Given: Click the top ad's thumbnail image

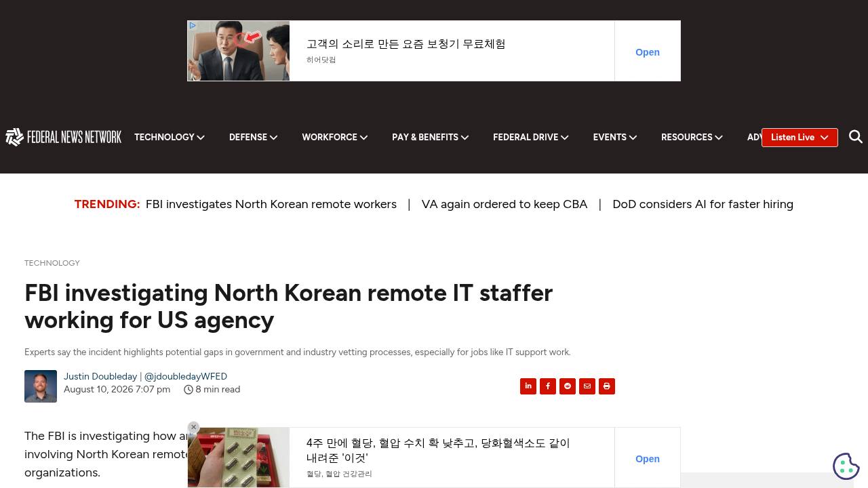Looking at the screenshot, I should pyautogui.click(x=239, y=51).
